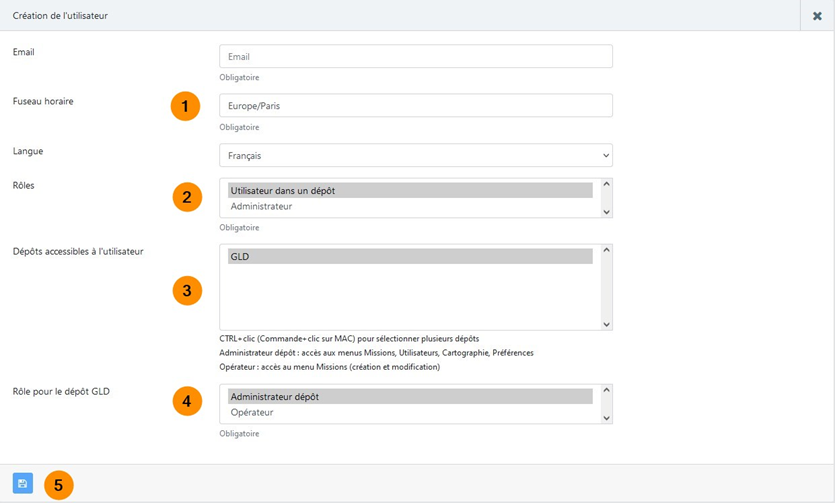The image size is (835, 503).
Task: Click the orange step 2 badge
Action: pos(186,197)
